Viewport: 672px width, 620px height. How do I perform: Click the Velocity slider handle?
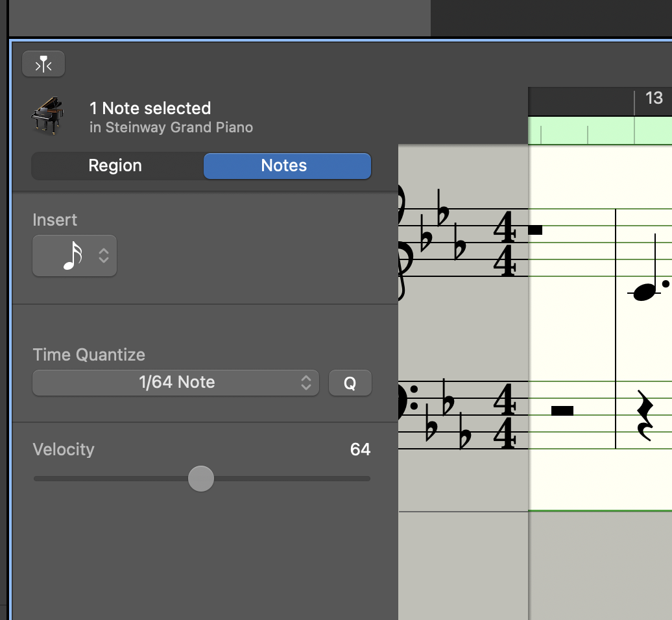tap(201, 479)
